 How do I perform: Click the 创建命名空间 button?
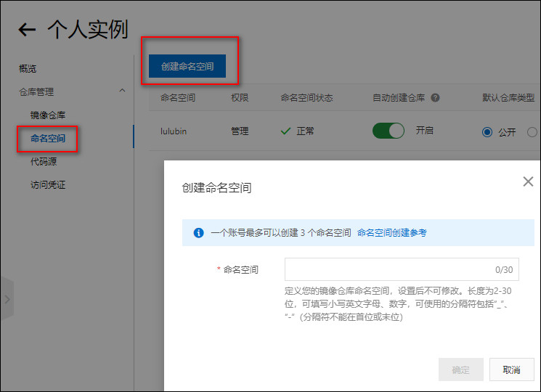click(187, 66)
